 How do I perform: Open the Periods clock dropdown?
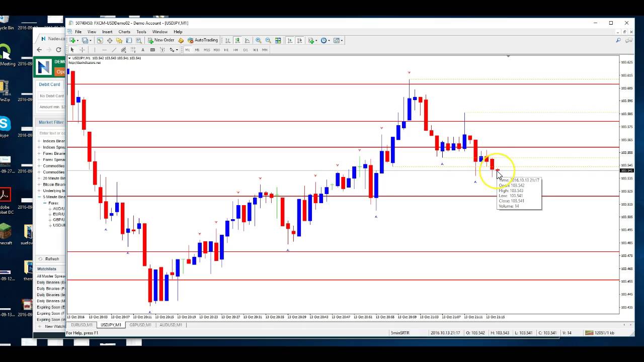click(329, 40)
